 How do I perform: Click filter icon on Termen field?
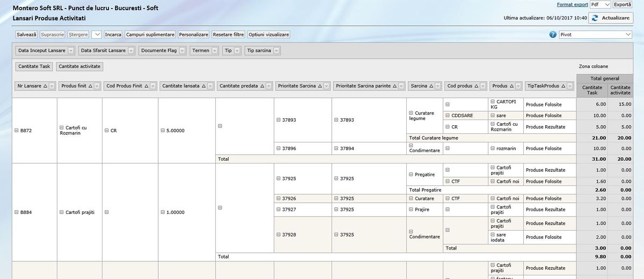click(x=215, y=51)
